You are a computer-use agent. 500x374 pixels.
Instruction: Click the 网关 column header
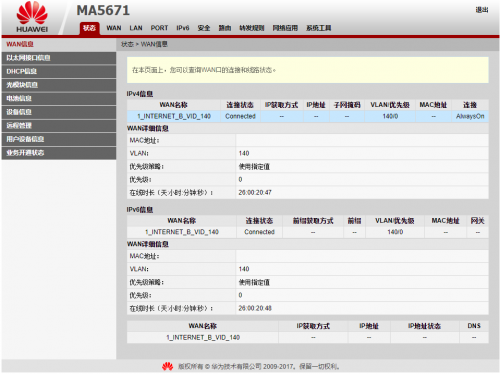[x=478, y=221]
